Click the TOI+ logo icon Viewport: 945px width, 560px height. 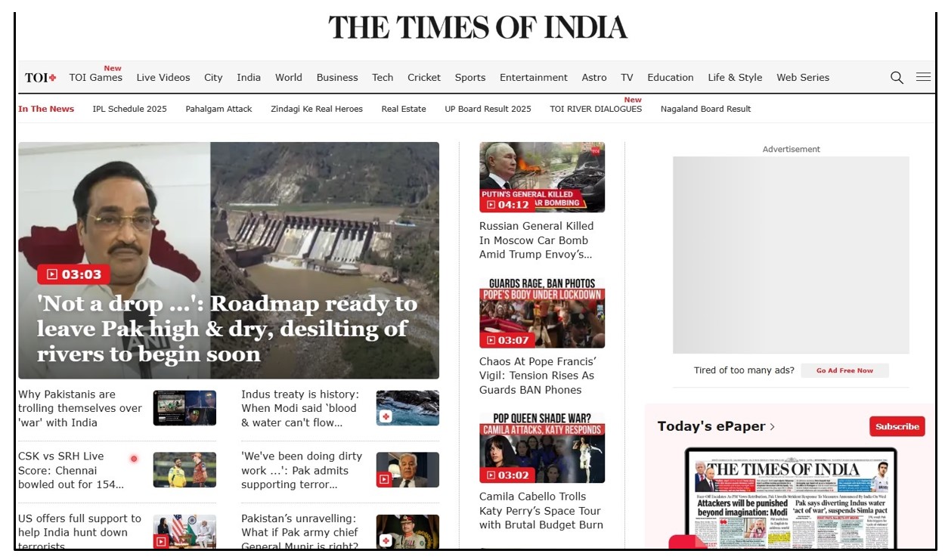pos(41,78)
